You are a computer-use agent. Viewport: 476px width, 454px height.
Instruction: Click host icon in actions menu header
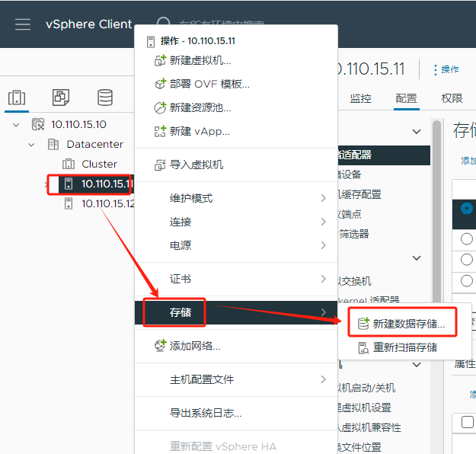tap(151, 42)
